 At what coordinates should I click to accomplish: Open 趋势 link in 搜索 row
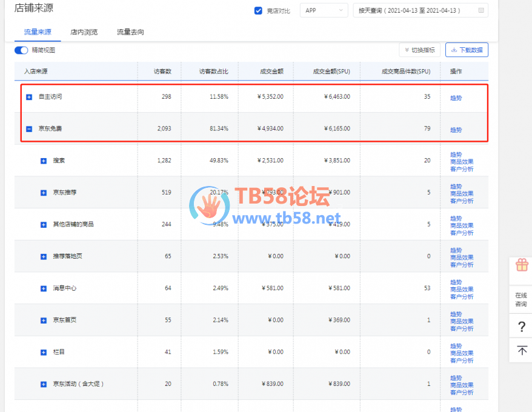[456, 154]
